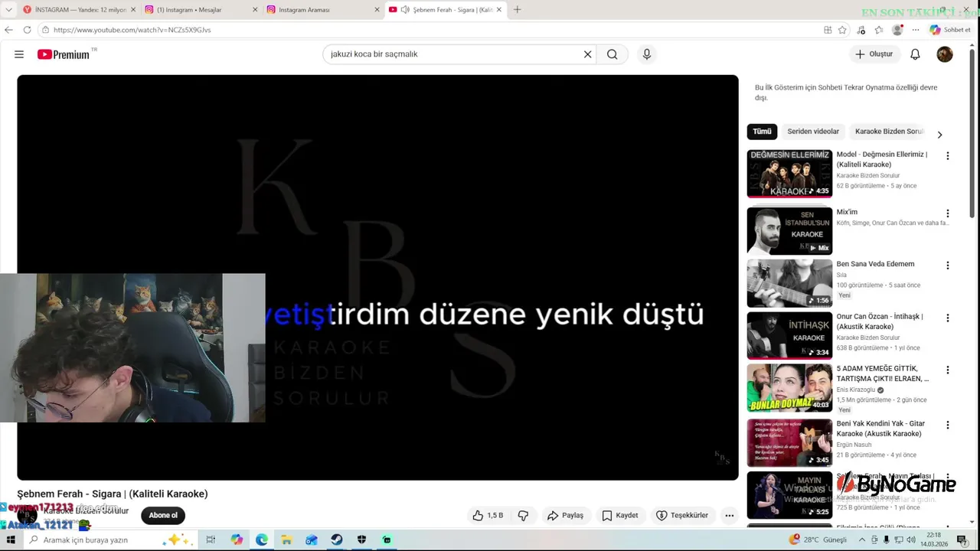Subscribe with Abone ol button
The width and height of the screenshot is (980, 551).
click(x=163, y=516)
